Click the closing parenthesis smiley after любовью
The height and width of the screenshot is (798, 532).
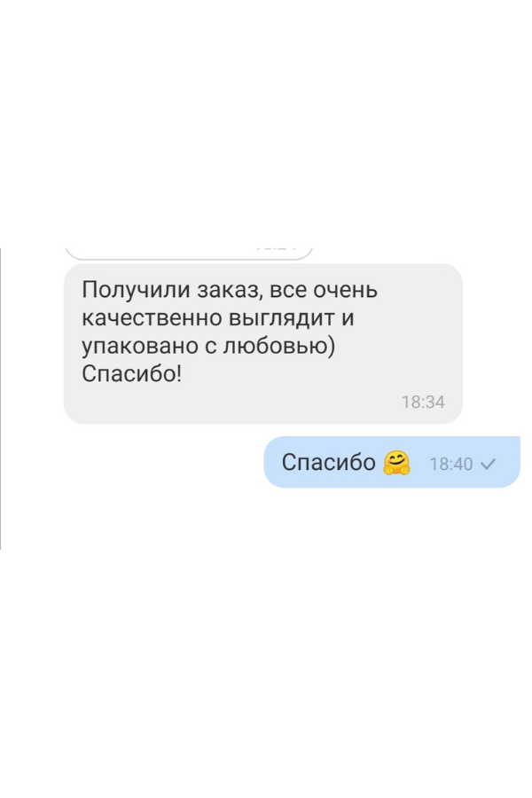[x=332, y=346]
